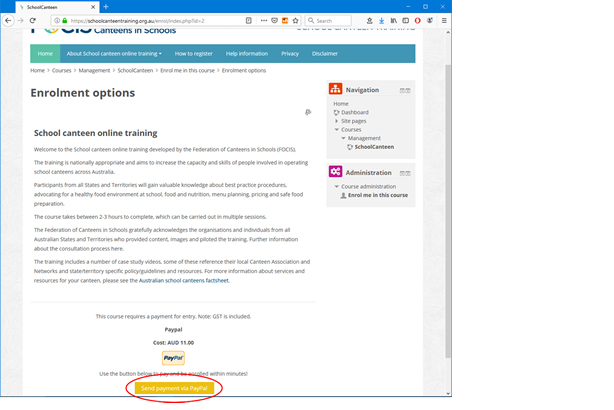Open About School canteen online training dropdown

(x=113, y=53)
